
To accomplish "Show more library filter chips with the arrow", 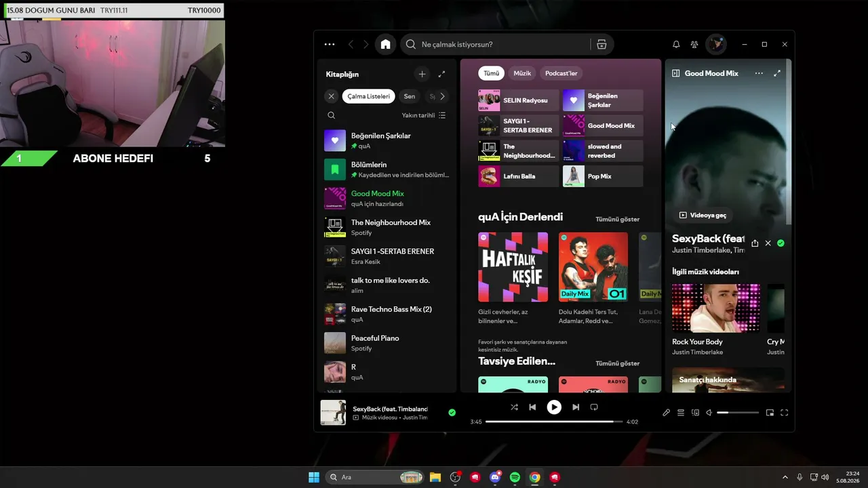I will [x=442, y=96].
